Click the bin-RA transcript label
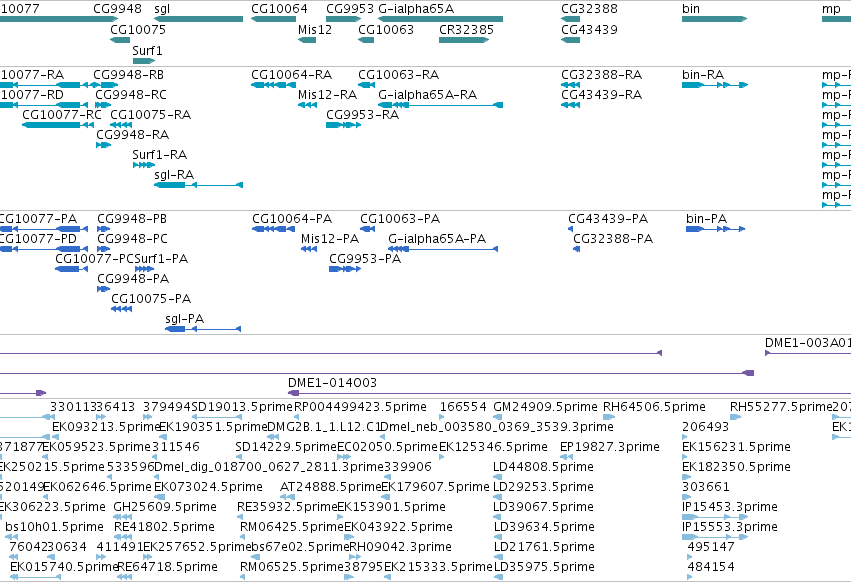This screenshot has height=582, width=851. point(703,74)
